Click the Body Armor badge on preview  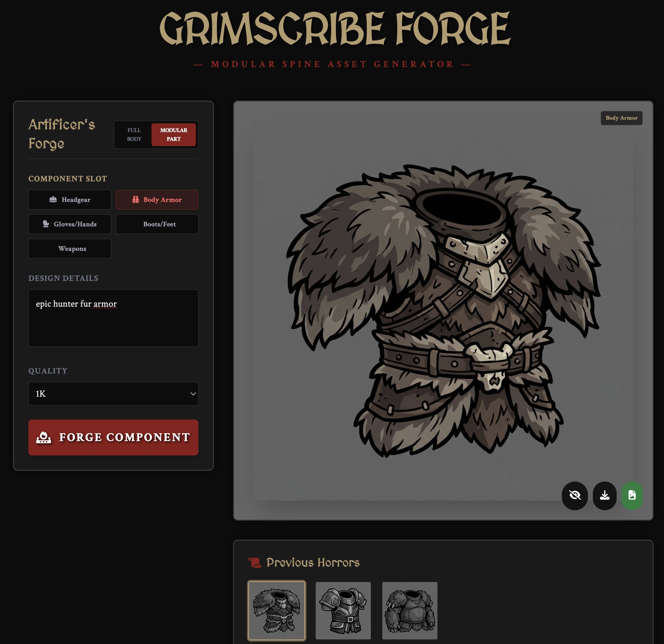621,118
